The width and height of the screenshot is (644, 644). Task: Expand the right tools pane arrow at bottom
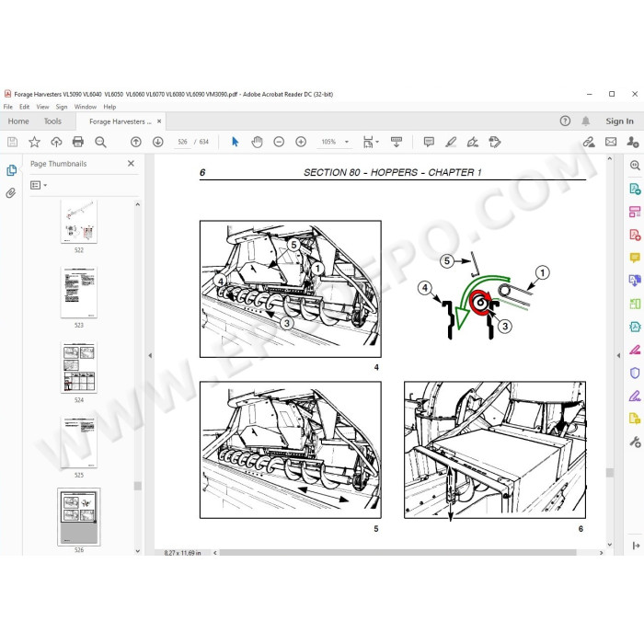(636, 546)
